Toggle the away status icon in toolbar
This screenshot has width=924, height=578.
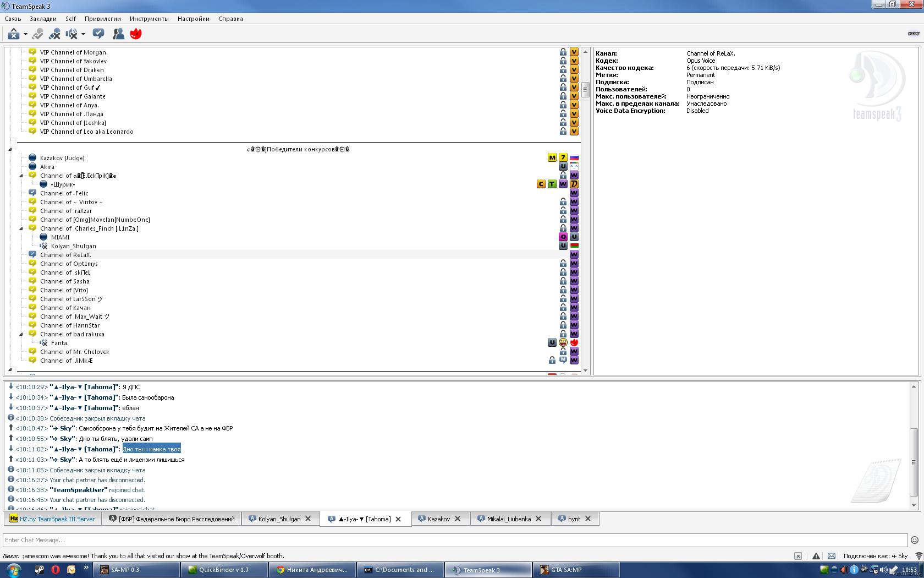click(14, 34)
